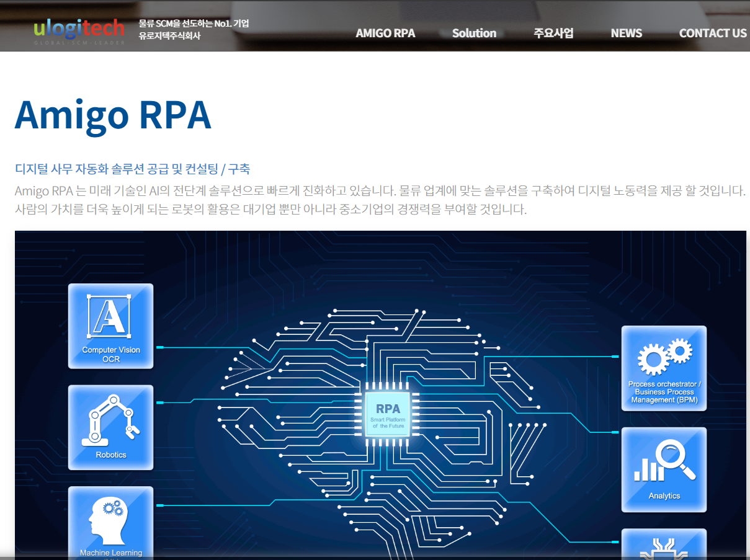
Task: Select the 주요사업 navigation item
Action: [x=553, y=33]
